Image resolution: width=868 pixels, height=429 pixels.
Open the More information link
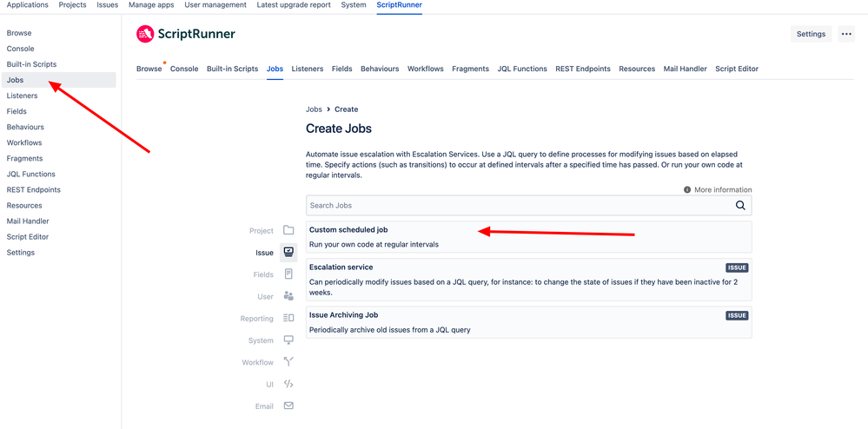pos(723,190)
